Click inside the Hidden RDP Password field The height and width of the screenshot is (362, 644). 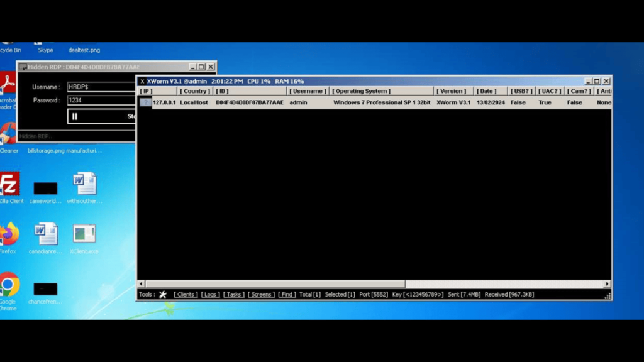coord(101,100)
